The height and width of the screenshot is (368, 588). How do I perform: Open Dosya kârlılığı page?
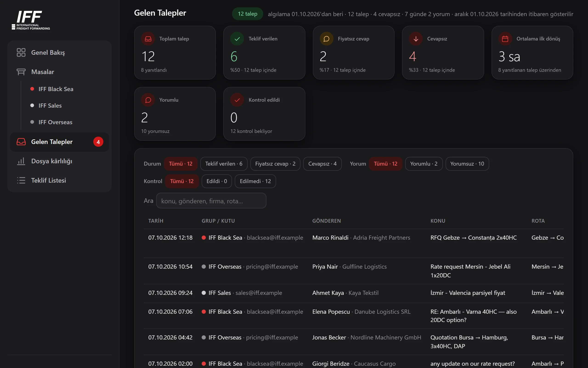59,161
